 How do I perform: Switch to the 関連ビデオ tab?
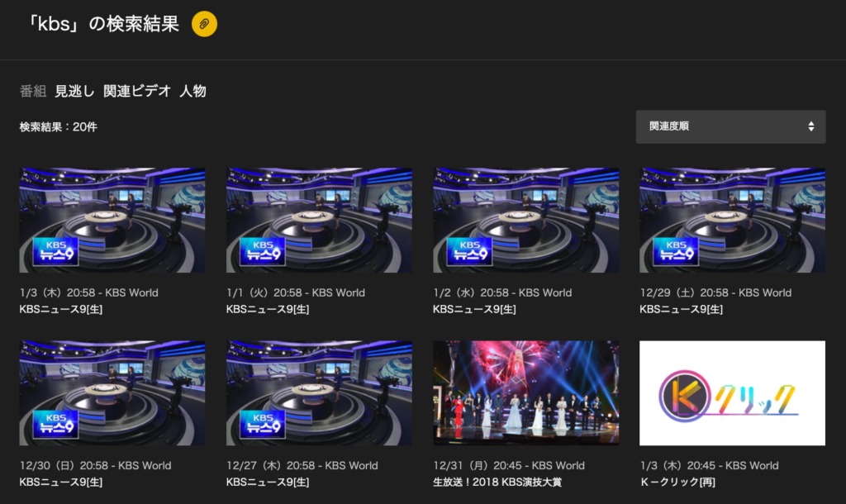tap(137, 91)
